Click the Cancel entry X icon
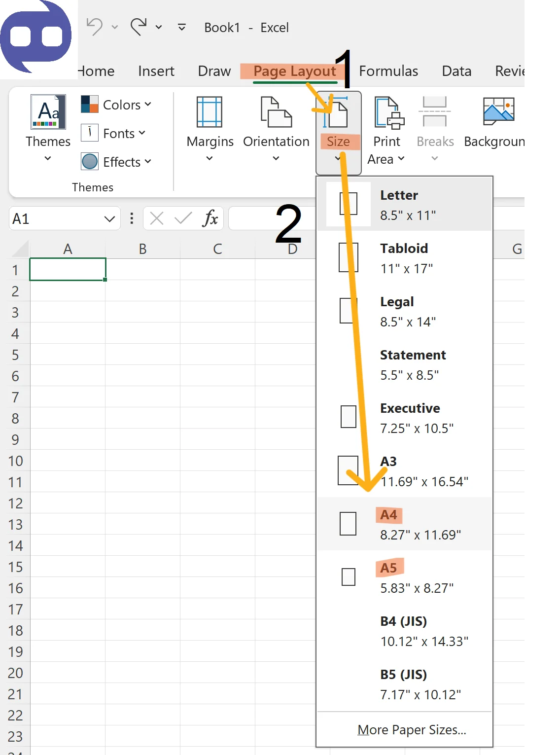The image size is (560, 755). pyautogui.click(x=157, y=218)
